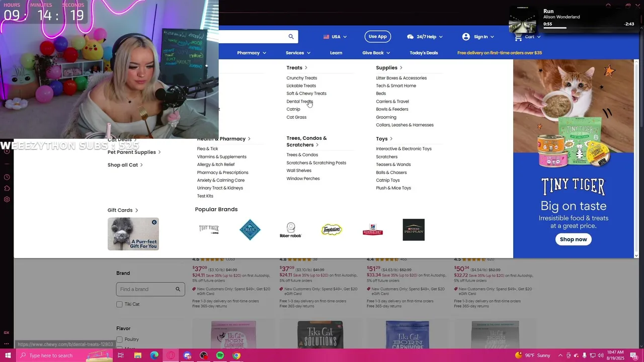Choose the Tiny Tiger brand logo
The image size is (644, 362).
209,230
